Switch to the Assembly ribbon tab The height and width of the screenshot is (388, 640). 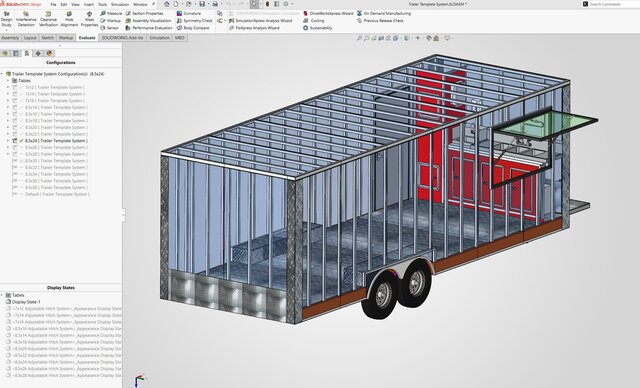point(10,38)
